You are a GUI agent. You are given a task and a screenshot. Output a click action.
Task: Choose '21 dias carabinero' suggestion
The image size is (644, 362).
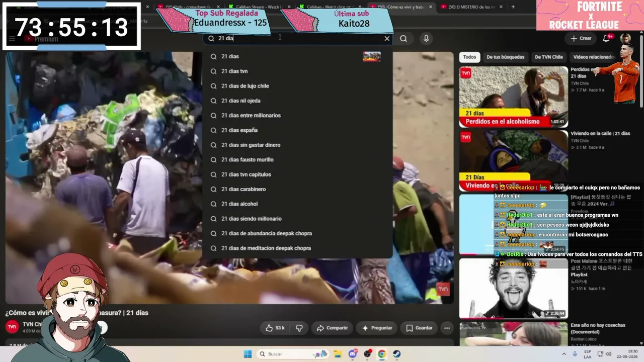pos(297,189)
